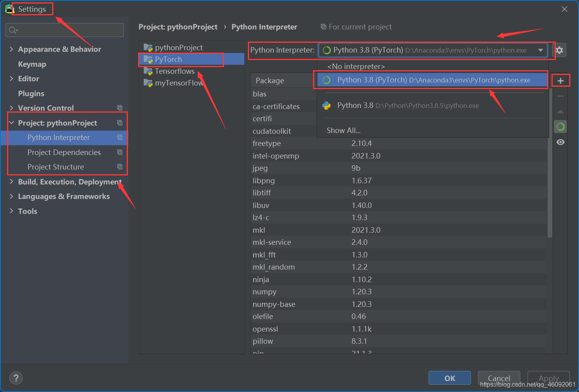Viewport: 579px width, 392px height.
Task: Toggle show early releases eye icon
Action: point(561,142)
